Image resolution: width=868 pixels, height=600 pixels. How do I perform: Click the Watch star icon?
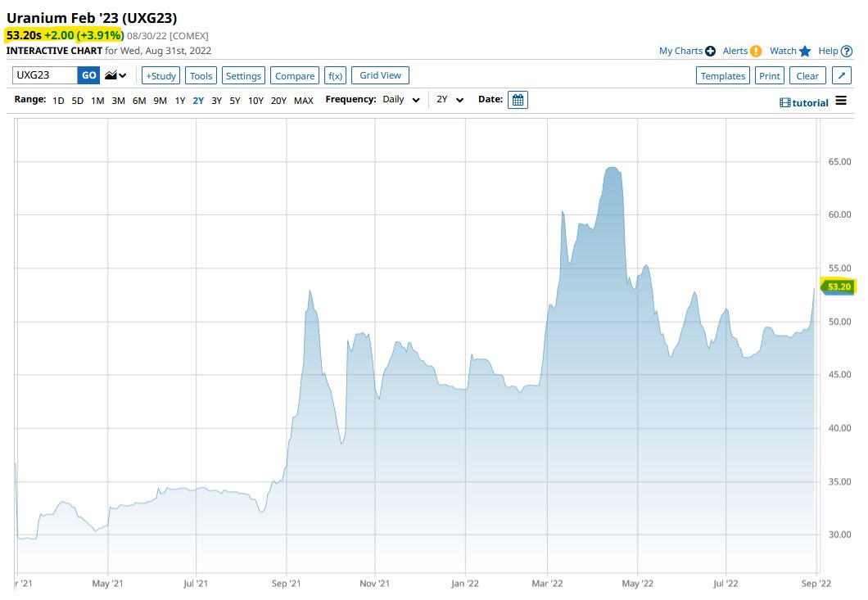click(805, 51)
